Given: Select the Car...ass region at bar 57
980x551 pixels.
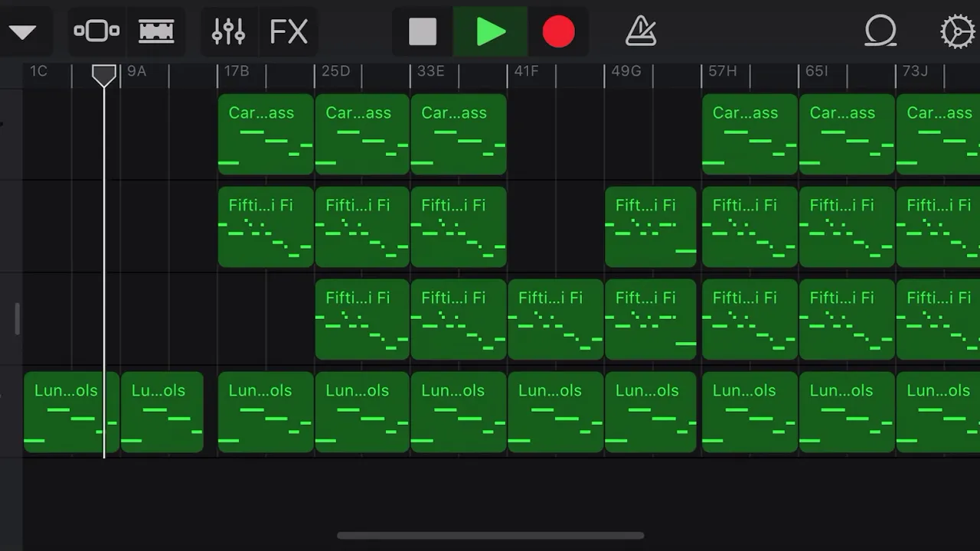Looking at the screenshot, I should click(x=750, y=135).
